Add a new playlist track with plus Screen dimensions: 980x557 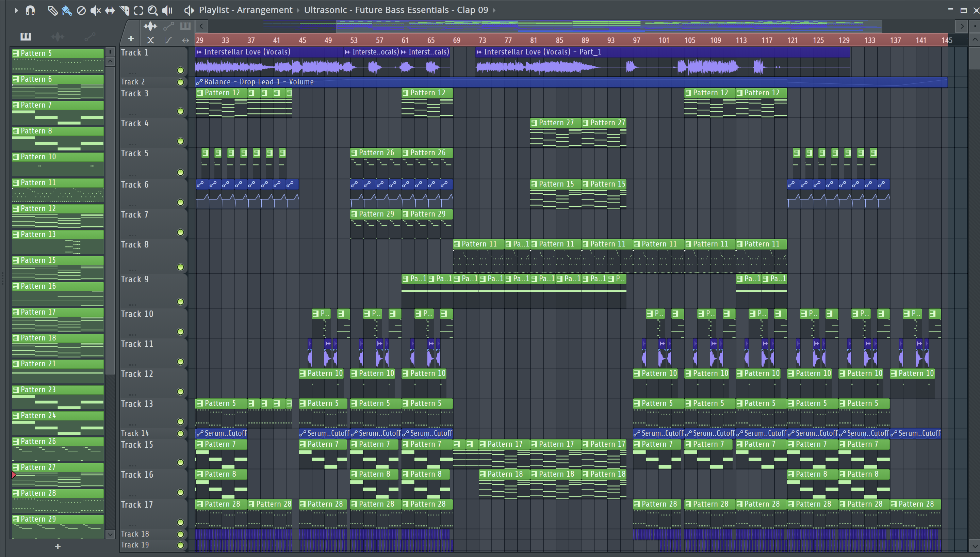pyautogui.click(x=131, y=38)
